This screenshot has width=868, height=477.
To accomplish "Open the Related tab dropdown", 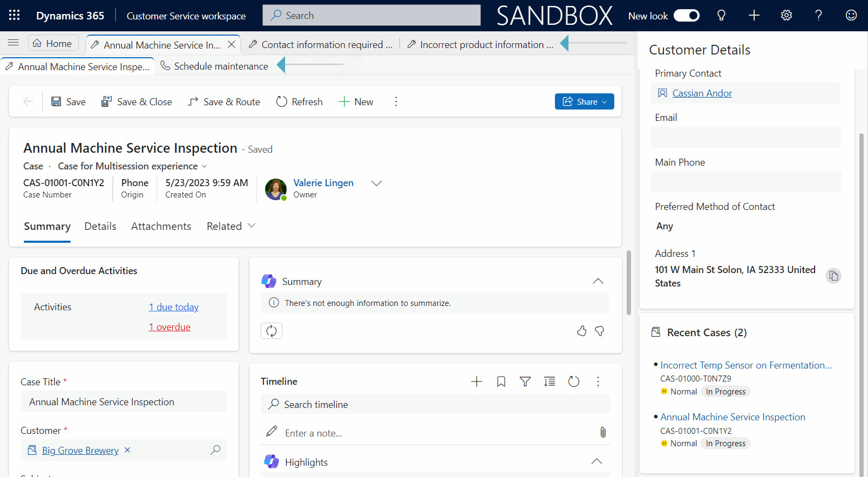I will 231,226.
